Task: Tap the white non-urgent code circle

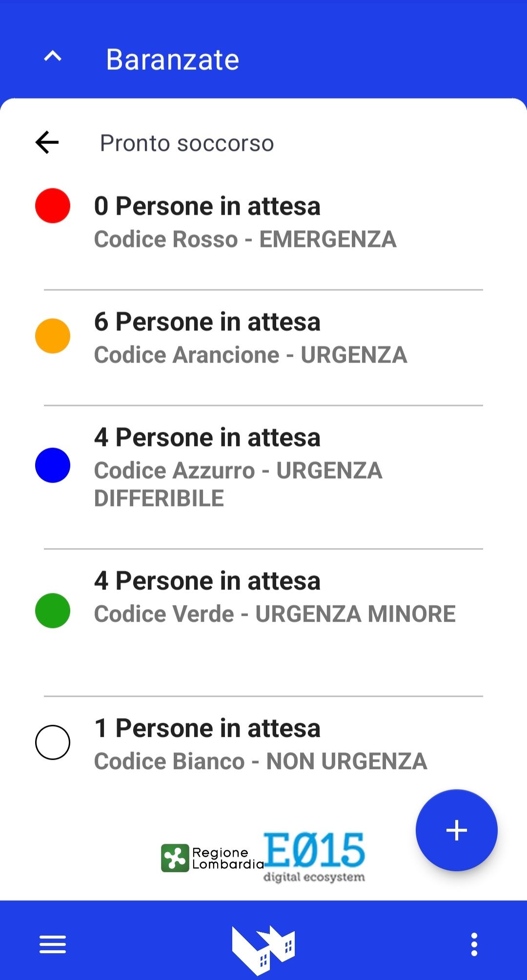Action: pos(53,742)
